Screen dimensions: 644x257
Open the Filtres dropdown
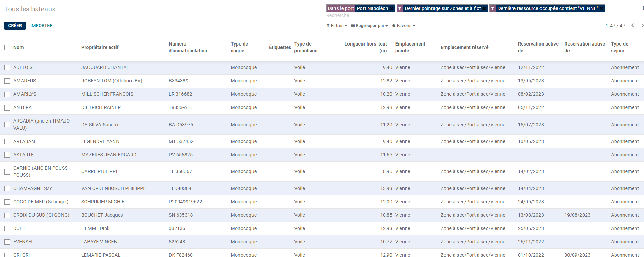tap(337, 26)
